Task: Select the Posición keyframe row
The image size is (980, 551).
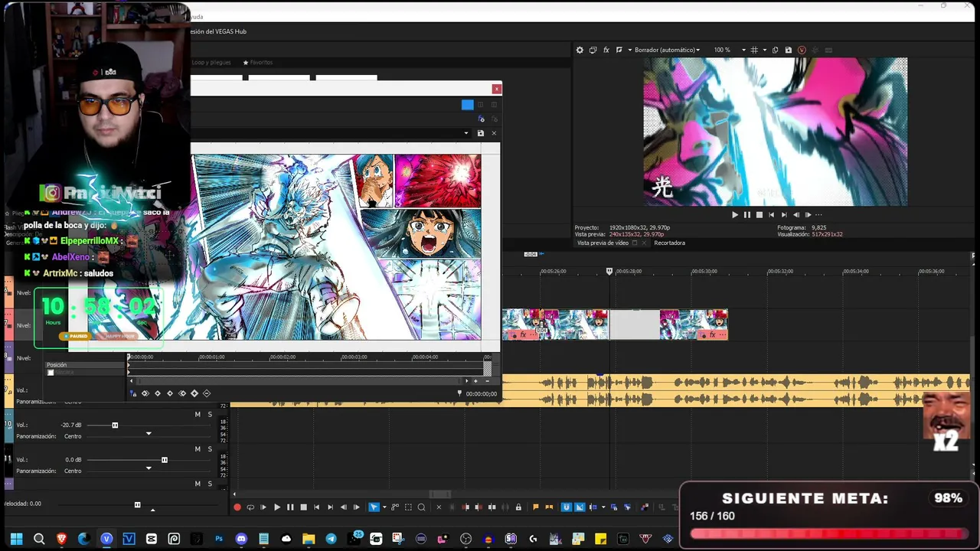Action: pos(86,365)
